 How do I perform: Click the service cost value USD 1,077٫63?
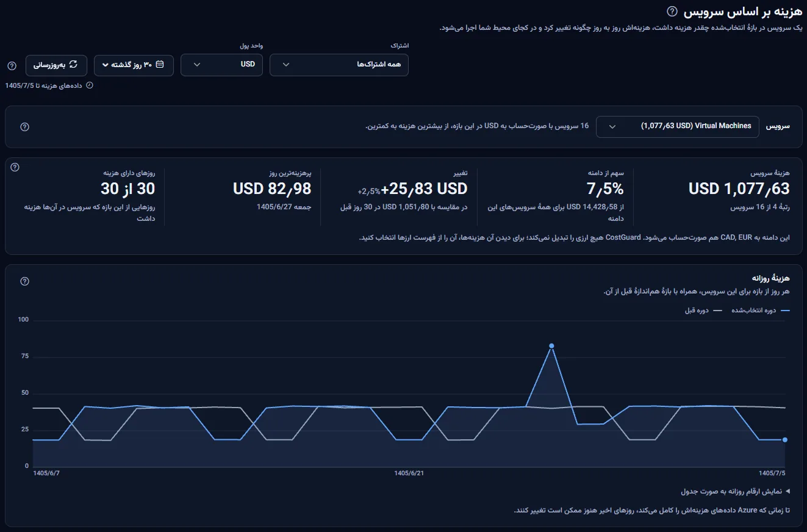(x=739, y=189)
